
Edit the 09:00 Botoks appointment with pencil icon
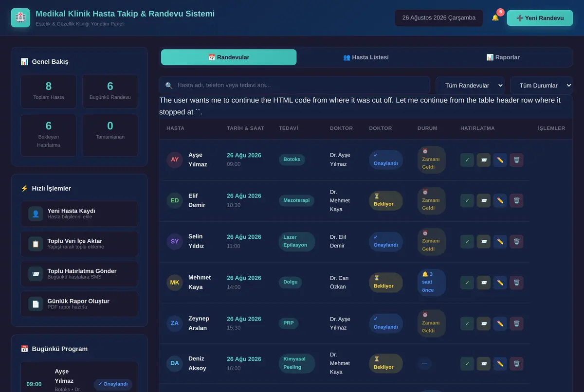[x=500, y=160]
